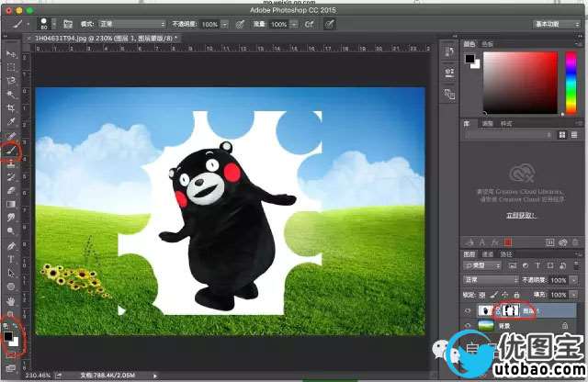Open the clone source panel icon
This screenshot has height=382, width=588.
click(x=449, y=94)
